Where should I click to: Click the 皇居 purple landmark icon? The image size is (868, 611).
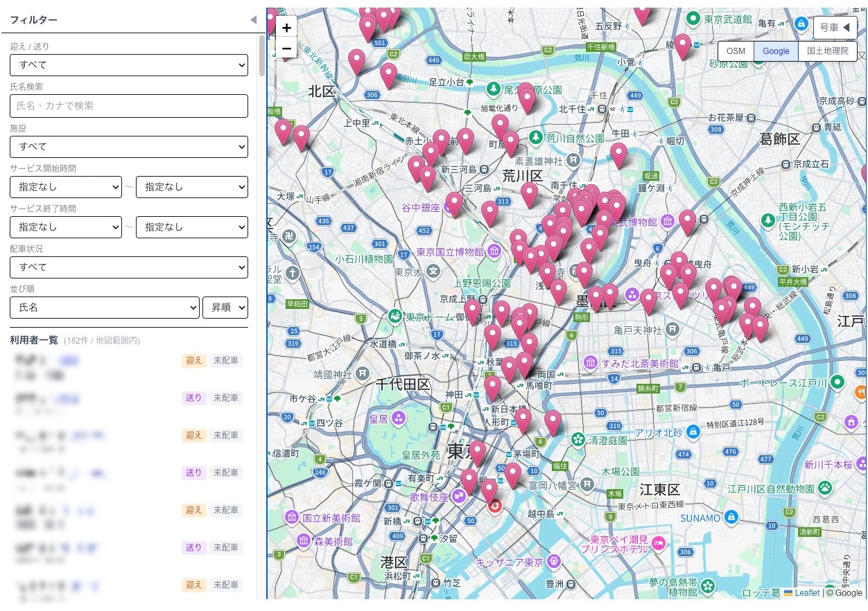pyautogui.click(x=398, y=418)
